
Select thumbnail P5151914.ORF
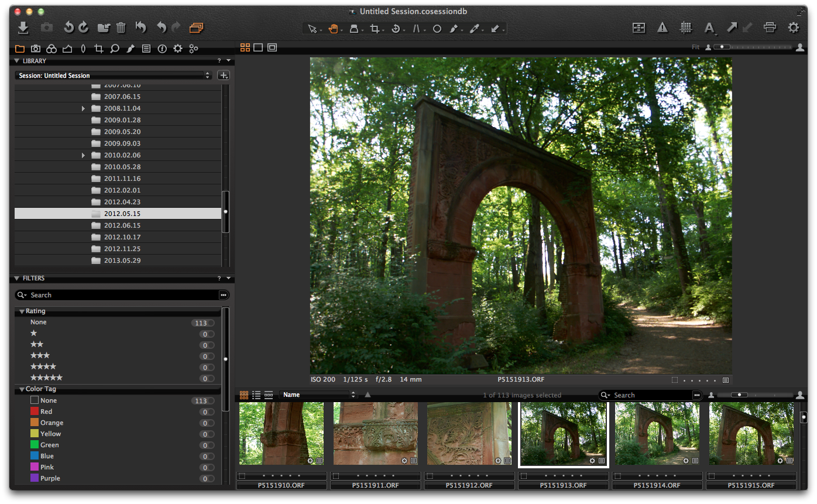tap(657, 434)
